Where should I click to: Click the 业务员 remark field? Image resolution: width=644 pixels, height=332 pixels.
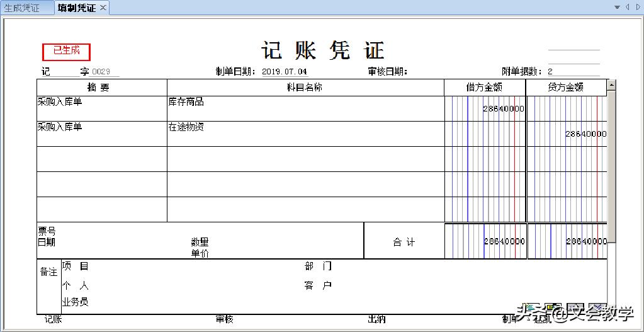(75, 302)
